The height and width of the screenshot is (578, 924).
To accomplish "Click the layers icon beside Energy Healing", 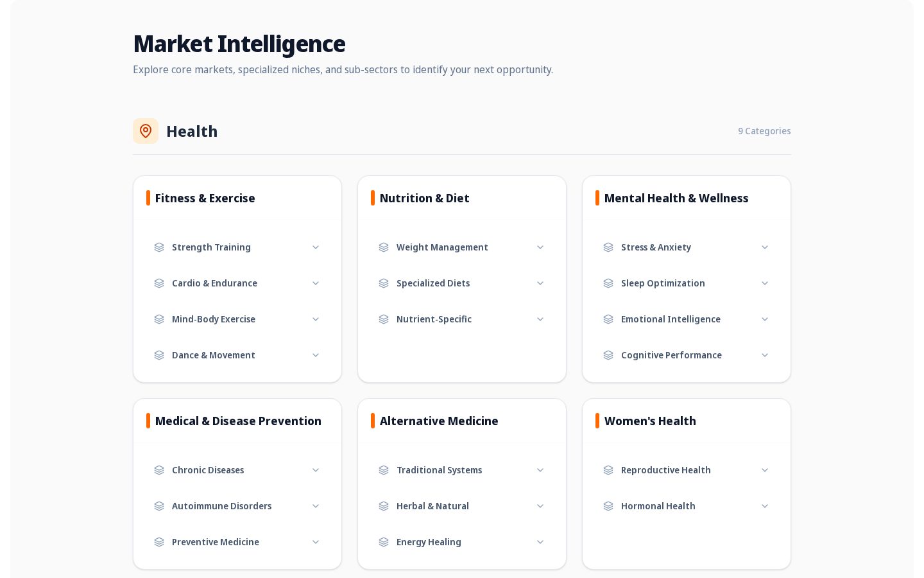I will (384, 542).
